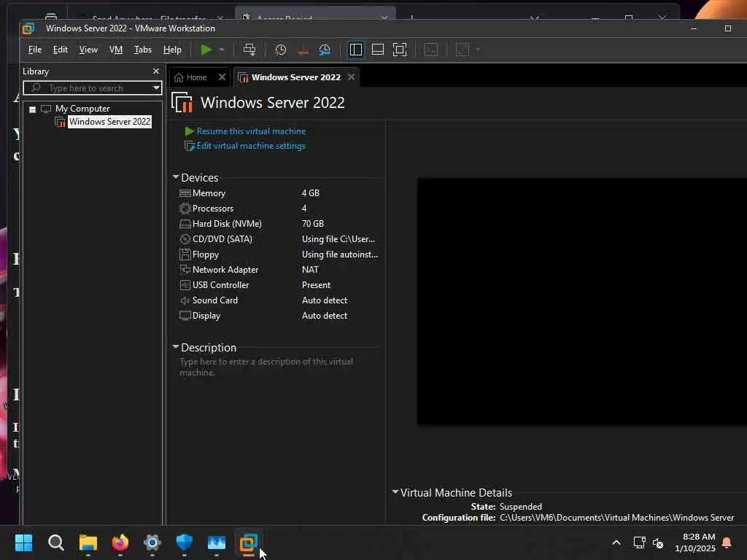
Task: Select the Display device
Action: [279, 315]
